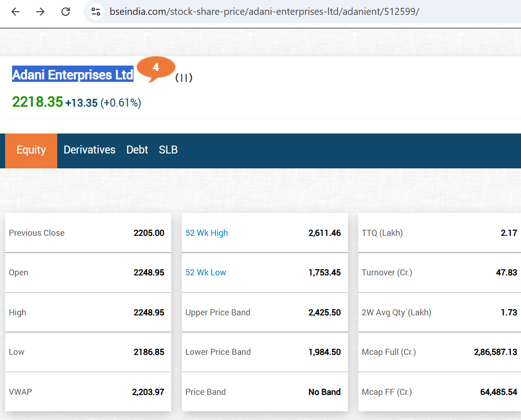The image size is (521, 420).
Task: Click the Previous Close label
Action: pos(37,233)
